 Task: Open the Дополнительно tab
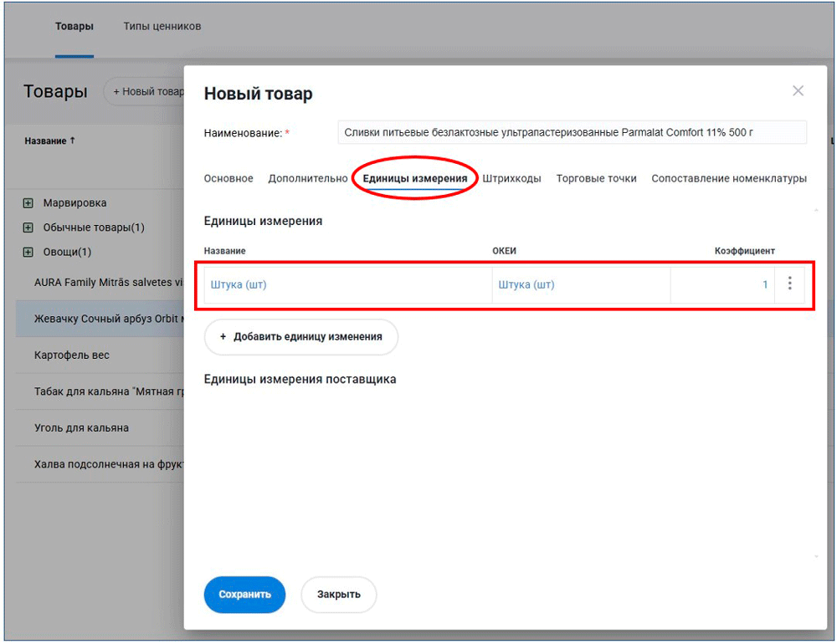click(x=307, y=179)
